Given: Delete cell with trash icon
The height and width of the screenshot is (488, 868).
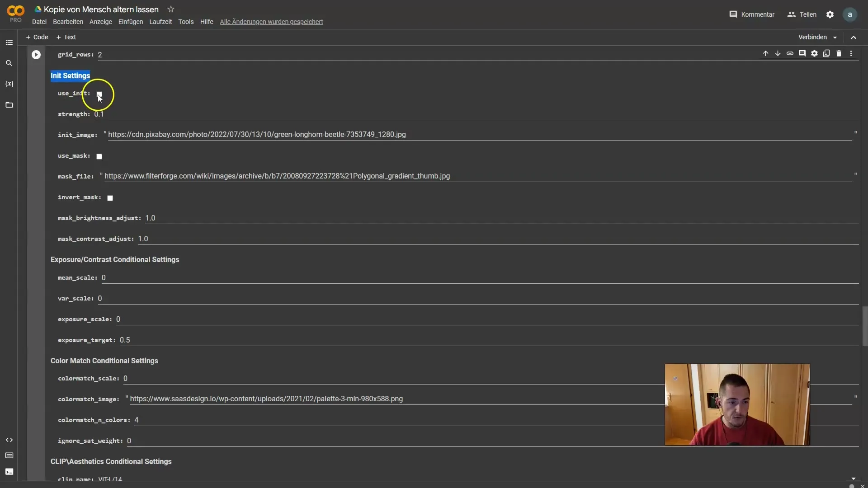Looking at the screenshot, I should (x=839, y=53).
